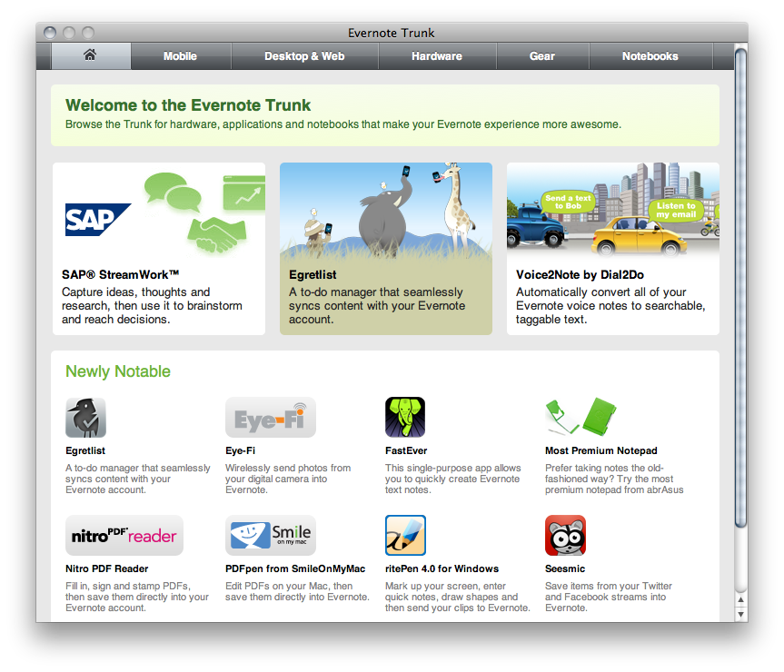Open the Egretlist bird app icon
Screen dimensions: 784x672
tap(85, 418)
